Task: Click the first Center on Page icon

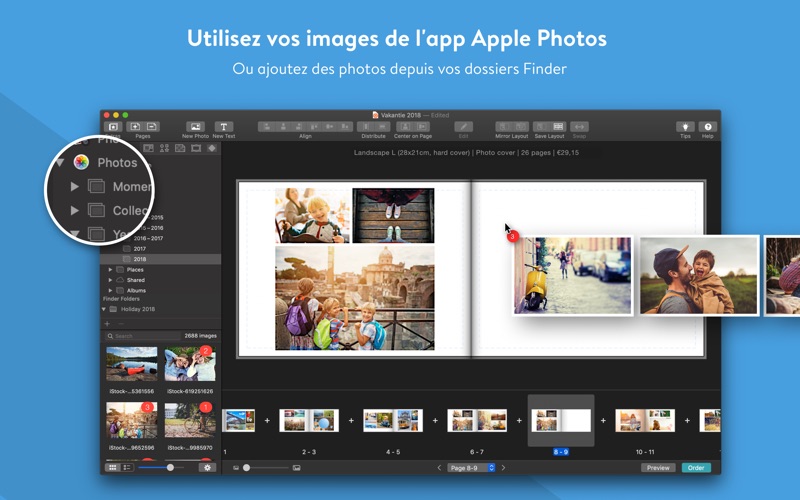Action: (405, 127)
